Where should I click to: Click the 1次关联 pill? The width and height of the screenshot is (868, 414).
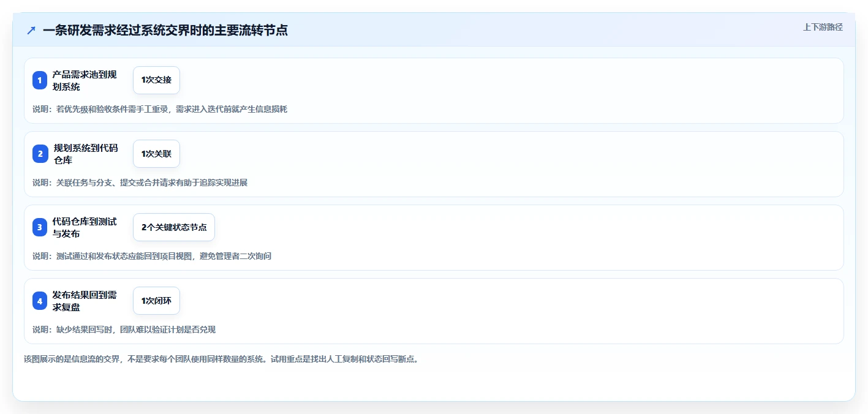[156, 154]
